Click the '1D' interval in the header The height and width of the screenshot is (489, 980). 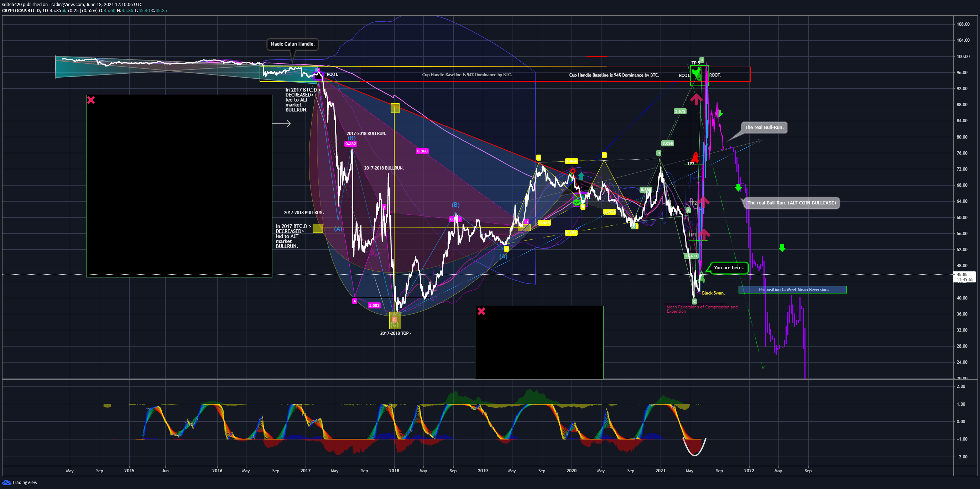point(45,11)
